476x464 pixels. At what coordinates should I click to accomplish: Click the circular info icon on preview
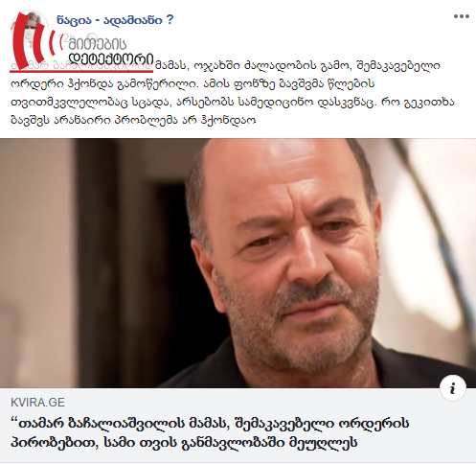(x=453, y=388)
